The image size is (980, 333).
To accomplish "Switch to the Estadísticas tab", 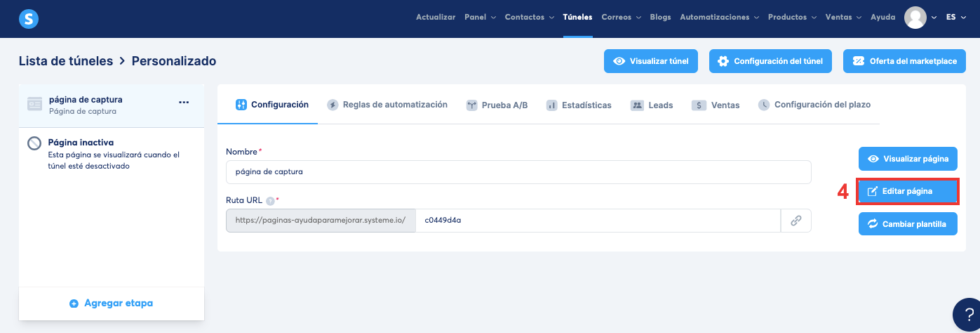I will pos(579,105).
